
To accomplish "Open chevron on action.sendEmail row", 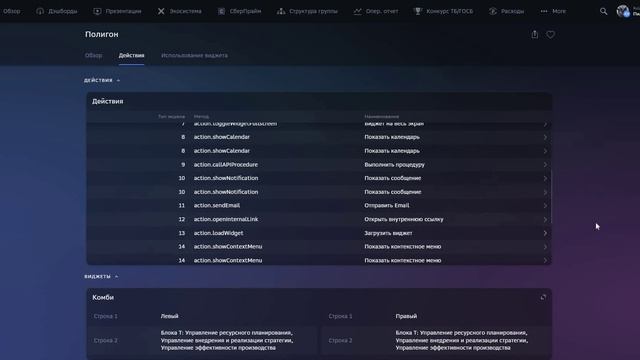I will (545, 206).
